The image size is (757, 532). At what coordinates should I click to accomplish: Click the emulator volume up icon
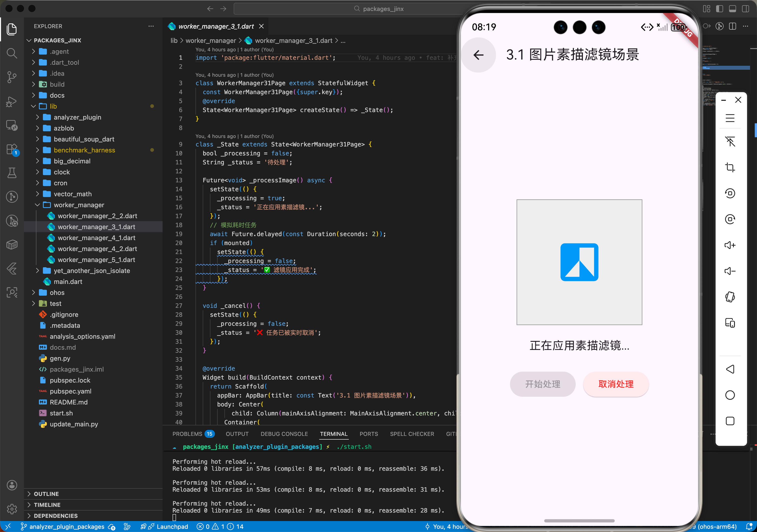[x=730, y=245]
